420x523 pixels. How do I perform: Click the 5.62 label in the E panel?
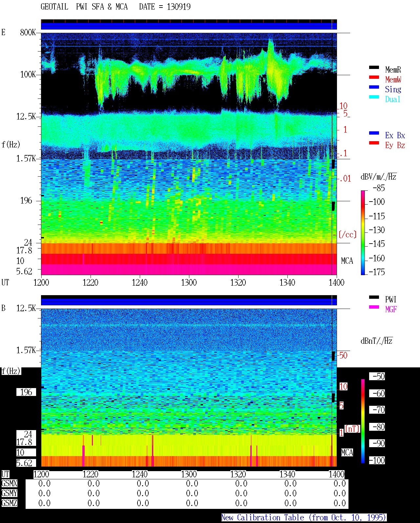pos(24,272)
